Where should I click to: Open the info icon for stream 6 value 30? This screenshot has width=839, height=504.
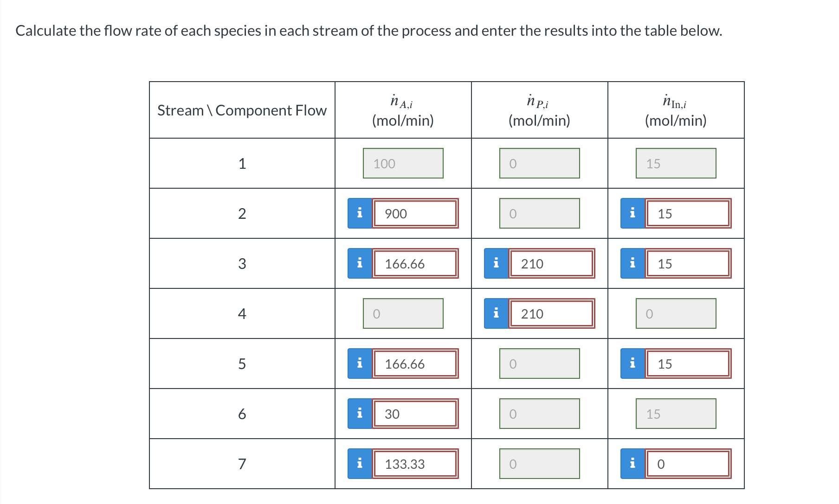(x=360, y=414)
